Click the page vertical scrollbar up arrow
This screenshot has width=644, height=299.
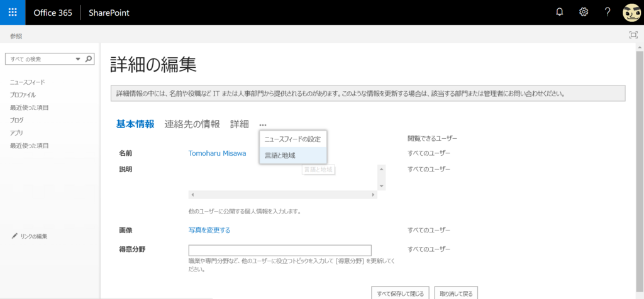tap(640, 48)
